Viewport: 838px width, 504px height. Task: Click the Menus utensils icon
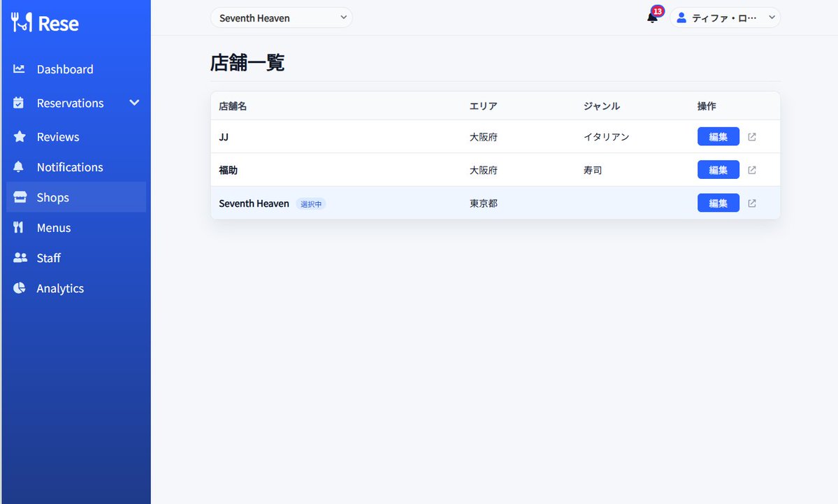tap(18, 228)
